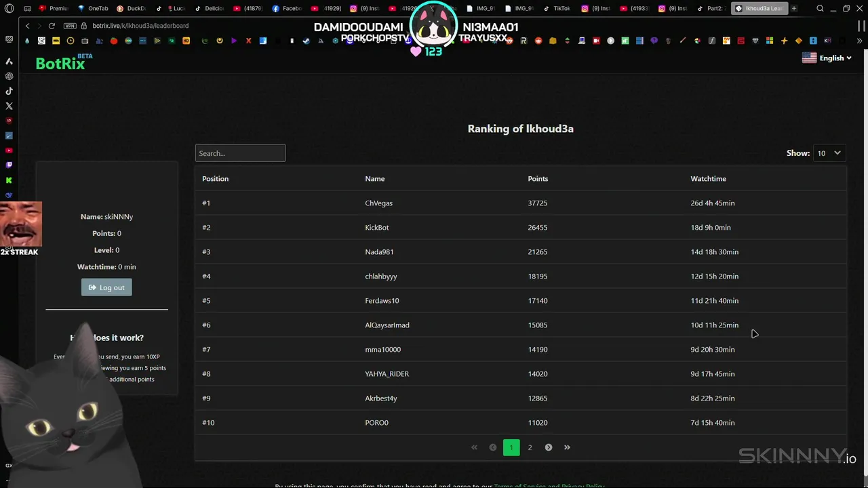Screen dimensions: 868x488
Task: Select mma10000 in the leaderboard
Action: [383, 350]
